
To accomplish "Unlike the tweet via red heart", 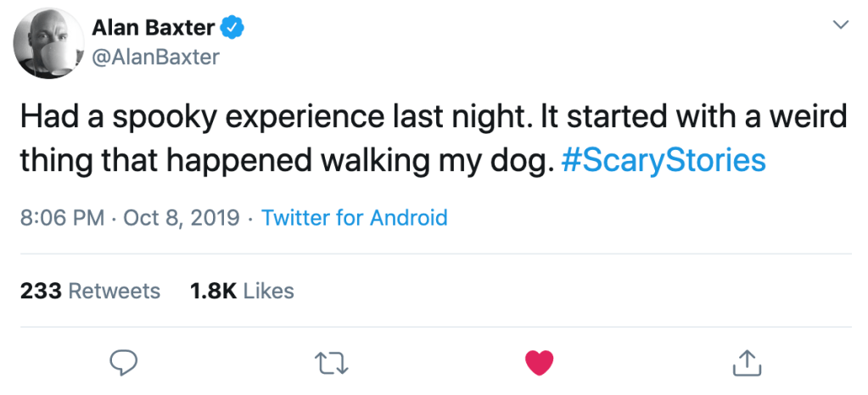I will pyautogui.click(x=539, y=363).
